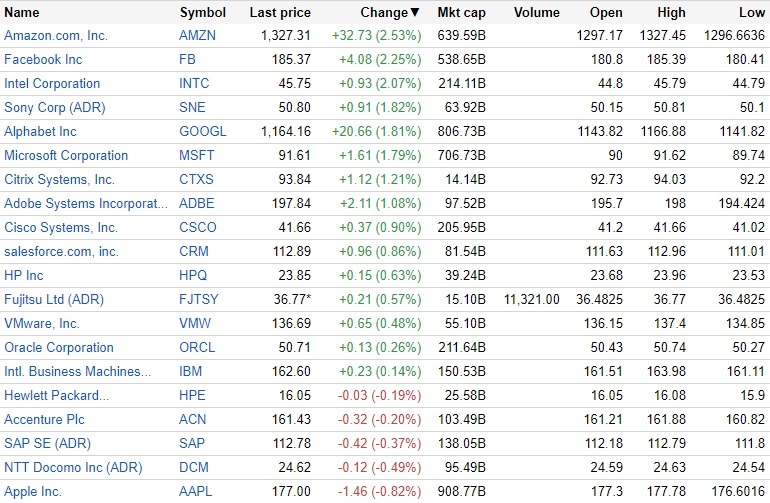This screenshot has width=770, height=503.
Task: Click the Oracle Corporation name
Action: click(59, 347)
